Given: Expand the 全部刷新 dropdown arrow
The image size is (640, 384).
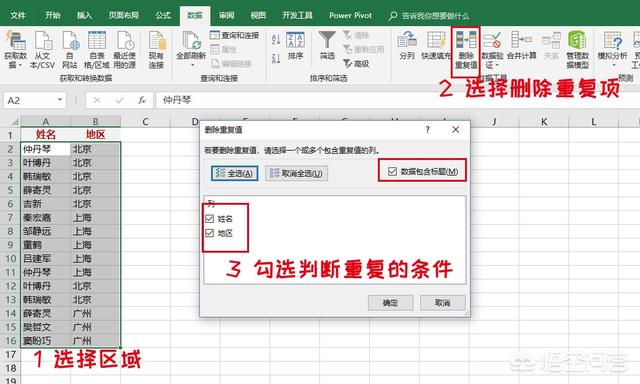Looking at the screenshot, I should pos(193,65).
